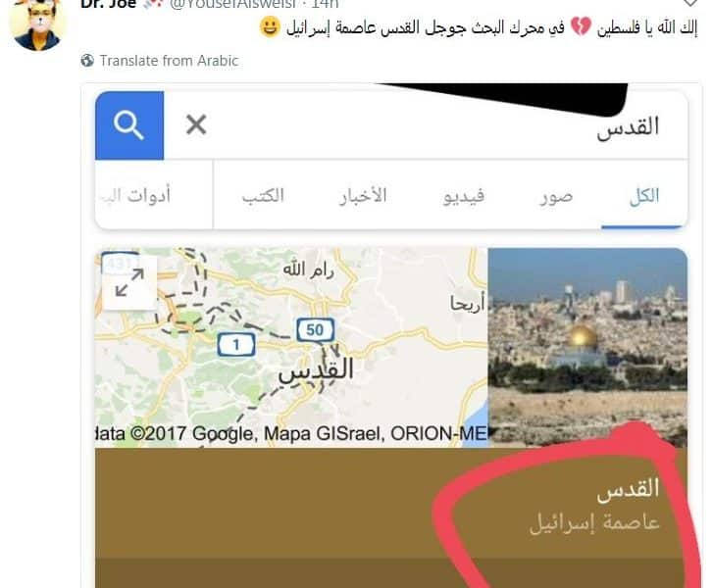This screenshot has height=588, width=712.
Task: Click the broken heart emoji in the tweet
Action: (581, 26)
